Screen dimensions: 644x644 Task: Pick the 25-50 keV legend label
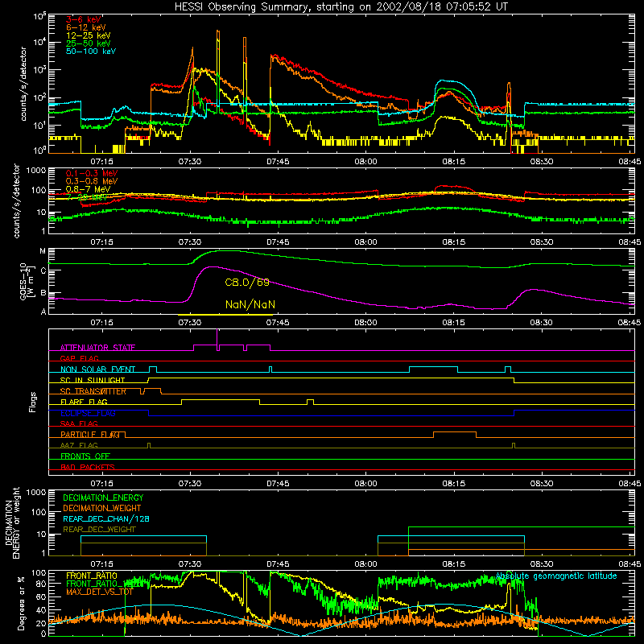(89, 43)
